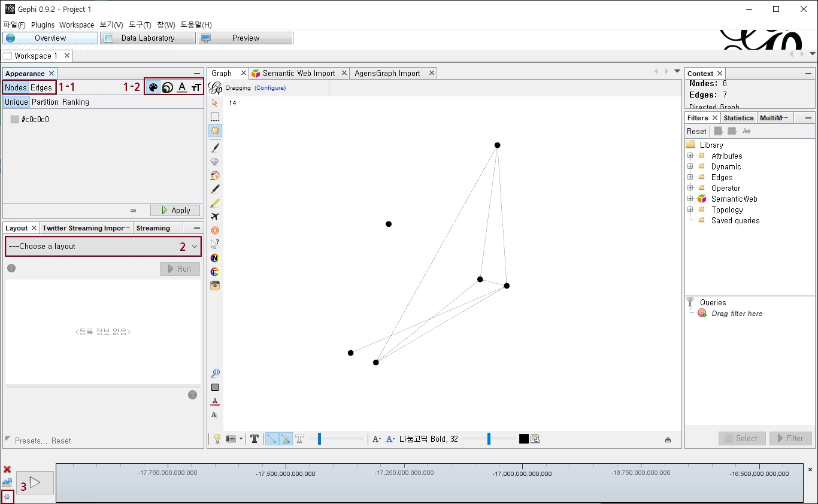This screenshot has width=818, height=504.
Task: Expand the Topology folder in Filters library
Action: 690,210
